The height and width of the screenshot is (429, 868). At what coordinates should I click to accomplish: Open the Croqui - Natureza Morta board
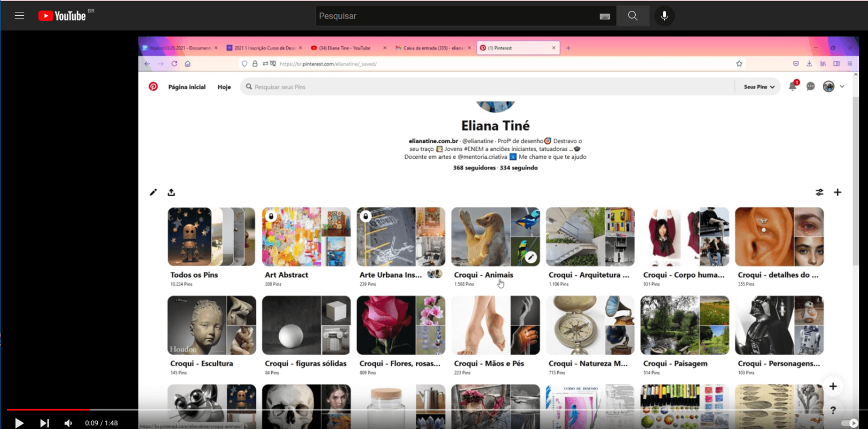coord(590,325)
